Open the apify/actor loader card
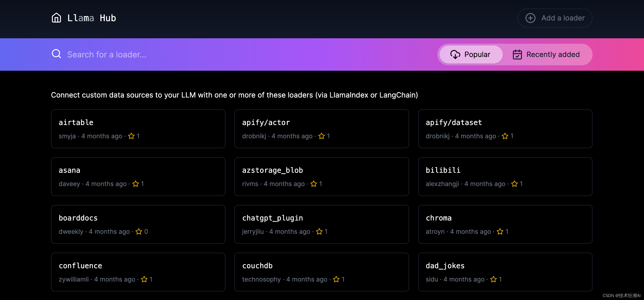 tap(322, 129)
